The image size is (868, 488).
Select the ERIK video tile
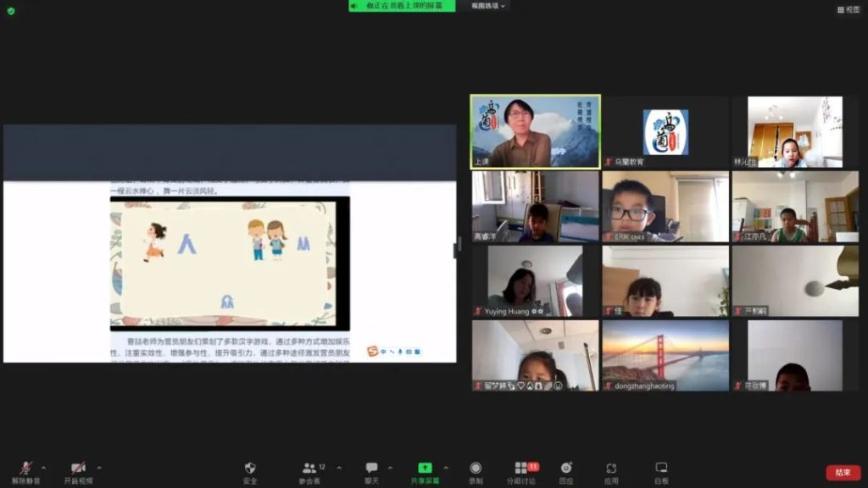665,207
